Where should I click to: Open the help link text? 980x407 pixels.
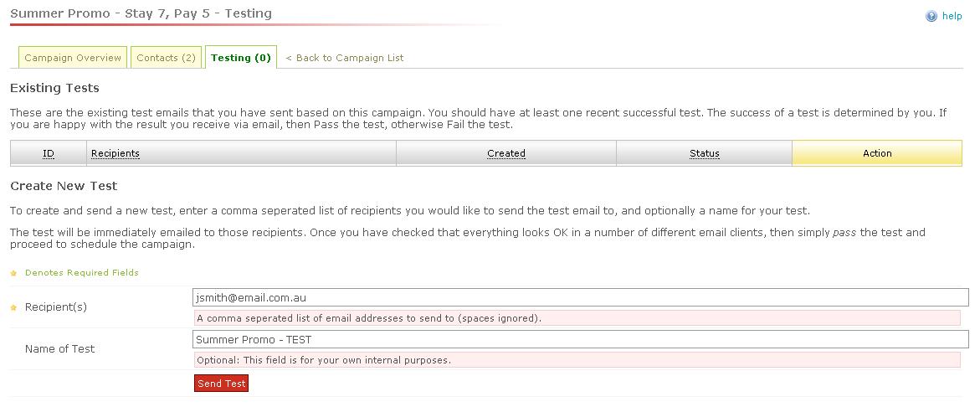[x=952, y=16]
